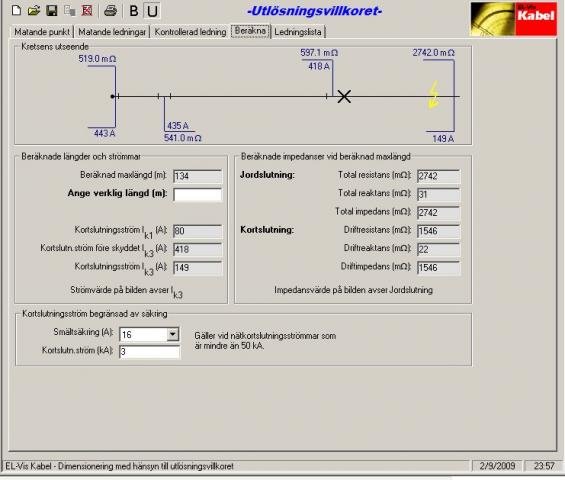Image resolution: width=565 pixels, height=480 pixels.
Task: Toggle the U toolbar button
Action: pyautogui.click(x=152, y=11)
